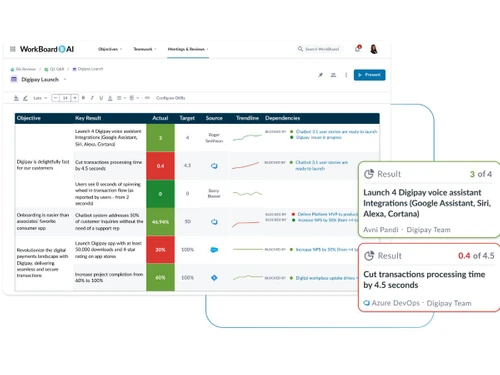This screenshot has width=500, height=375.
Task: Click the Objective column header
Action: pyautogui.click(x=29, y=118)
